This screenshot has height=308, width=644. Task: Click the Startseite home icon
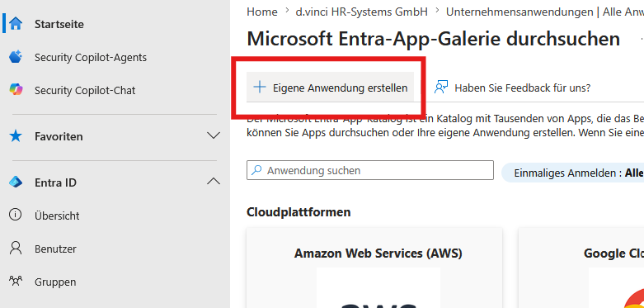(16, 23)
